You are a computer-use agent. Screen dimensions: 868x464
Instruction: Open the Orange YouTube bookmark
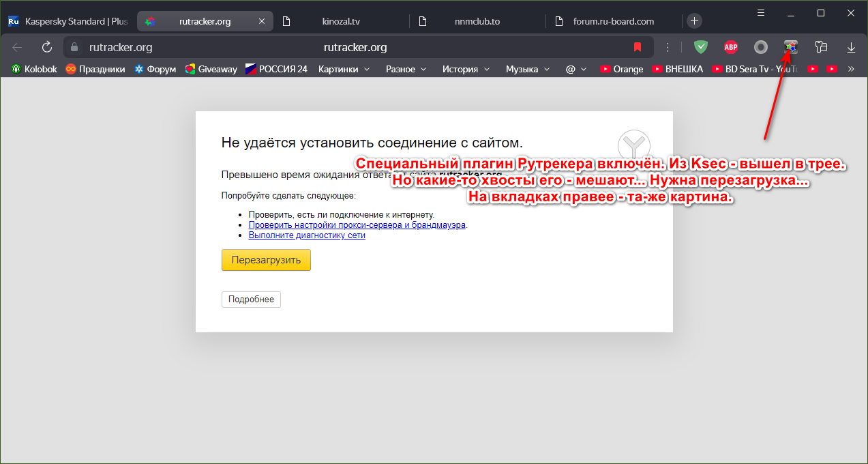pyautogui.click(x=621, y=69)
